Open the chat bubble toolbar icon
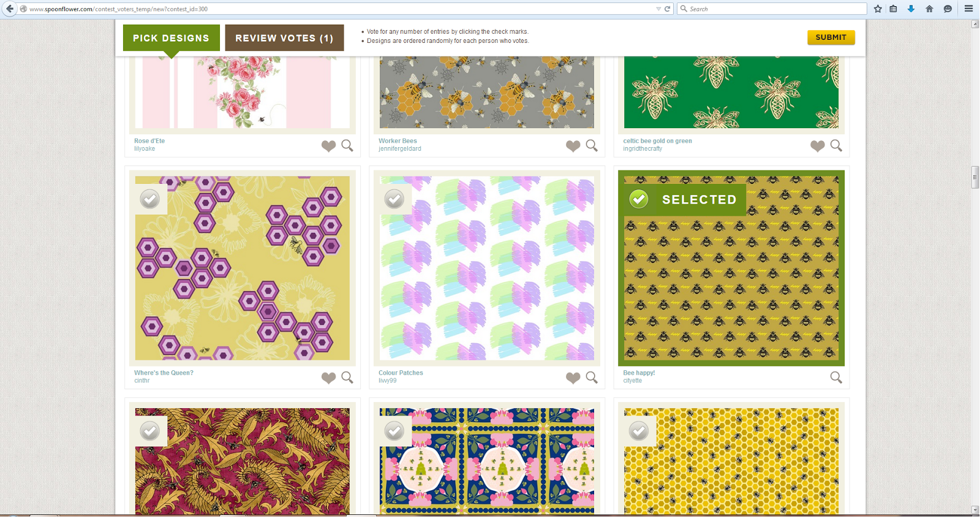This screenshot has width=980, height=518. [948, 9]
